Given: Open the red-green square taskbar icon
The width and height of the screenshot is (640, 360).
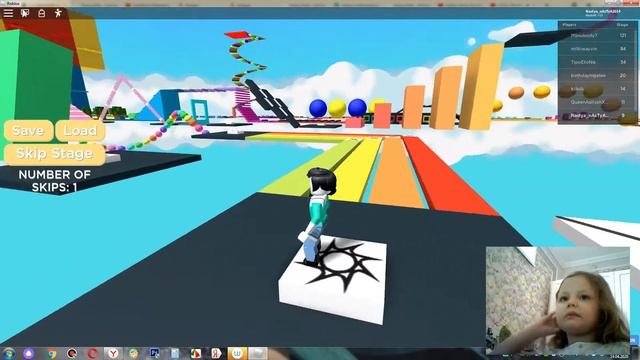Looking at the screenshot, I should click(196, 353).
